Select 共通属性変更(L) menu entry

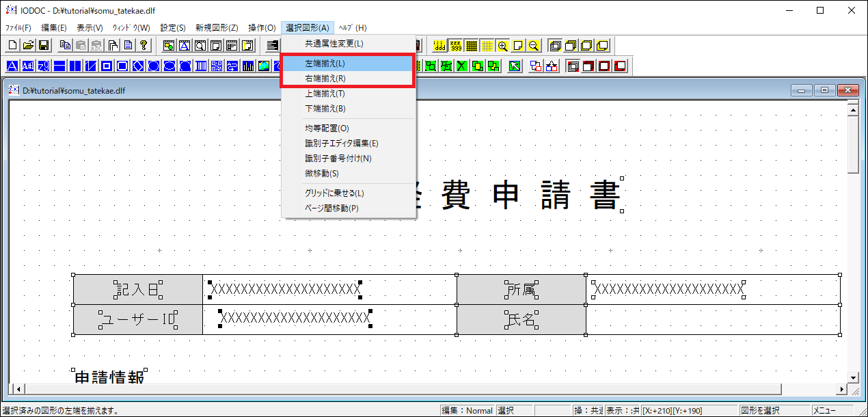coord(348,44)
